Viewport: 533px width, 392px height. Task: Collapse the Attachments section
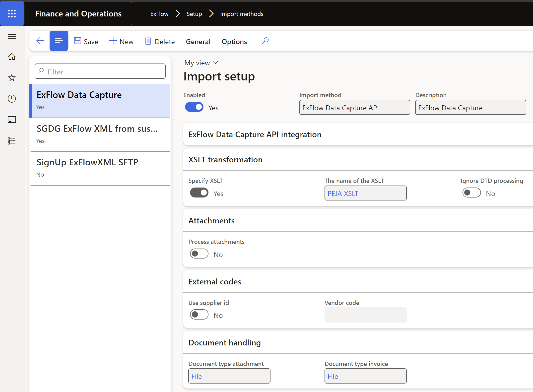coord(358,220)
